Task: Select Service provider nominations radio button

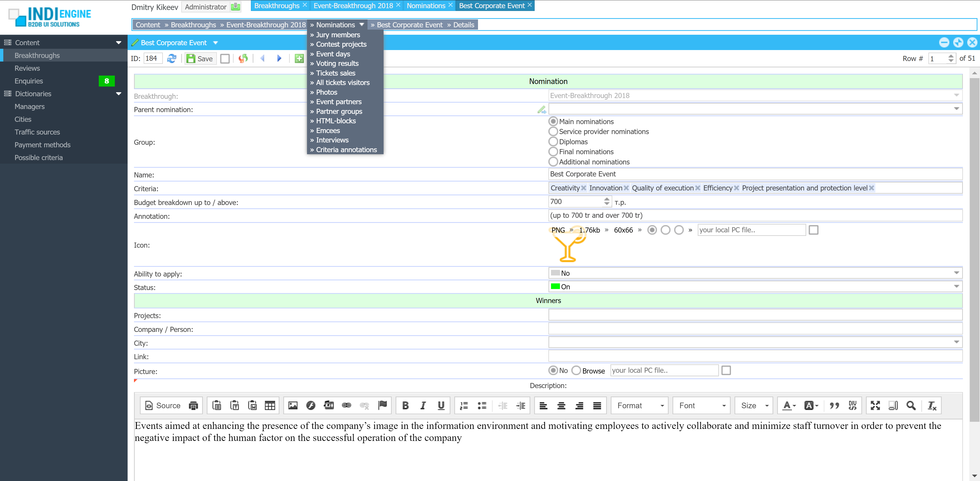Action: point(553,132)
